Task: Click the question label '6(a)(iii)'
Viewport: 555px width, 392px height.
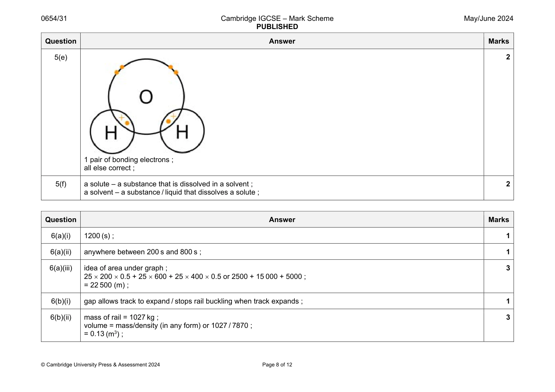Action: tap(61, 268)
